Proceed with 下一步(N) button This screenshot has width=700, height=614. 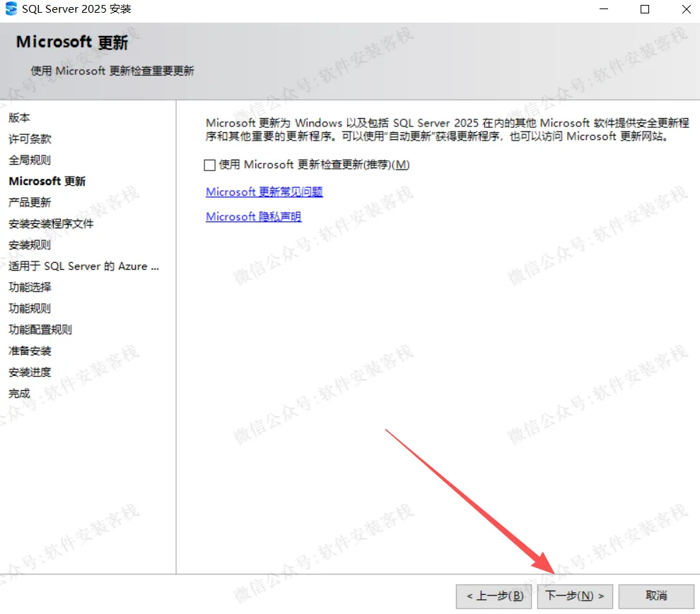pos(575,596)
